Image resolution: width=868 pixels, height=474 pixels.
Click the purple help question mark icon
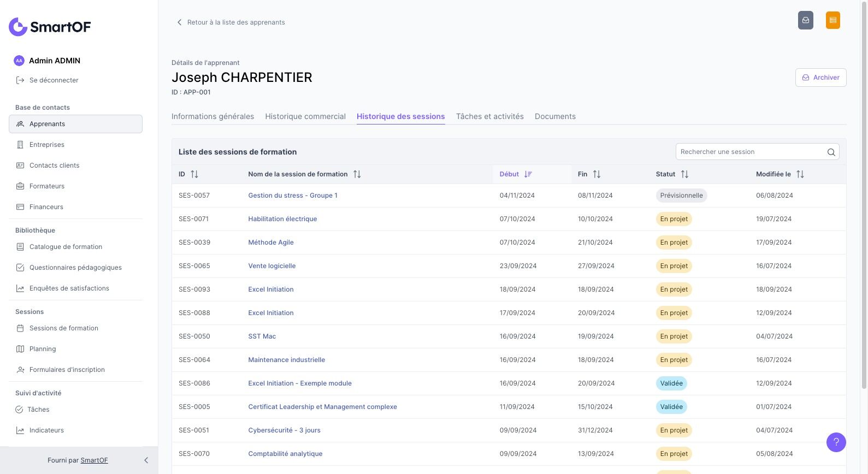[x=836, y=442]
